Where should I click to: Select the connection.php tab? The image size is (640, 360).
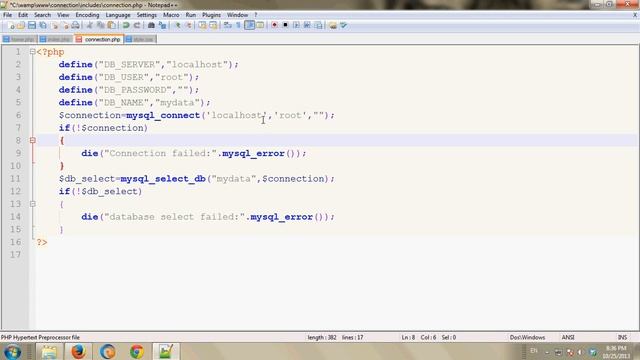(x=98, y=39)
